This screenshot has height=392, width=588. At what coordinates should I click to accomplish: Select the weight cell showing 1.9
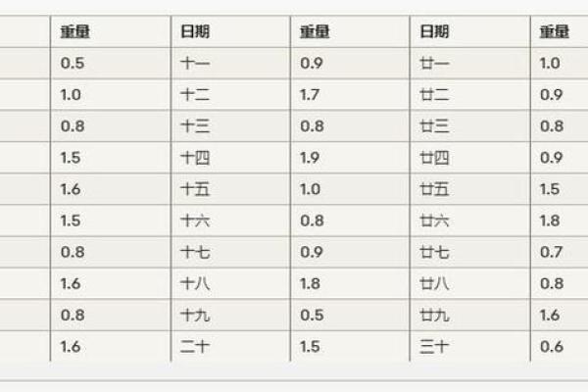point(312,158)
